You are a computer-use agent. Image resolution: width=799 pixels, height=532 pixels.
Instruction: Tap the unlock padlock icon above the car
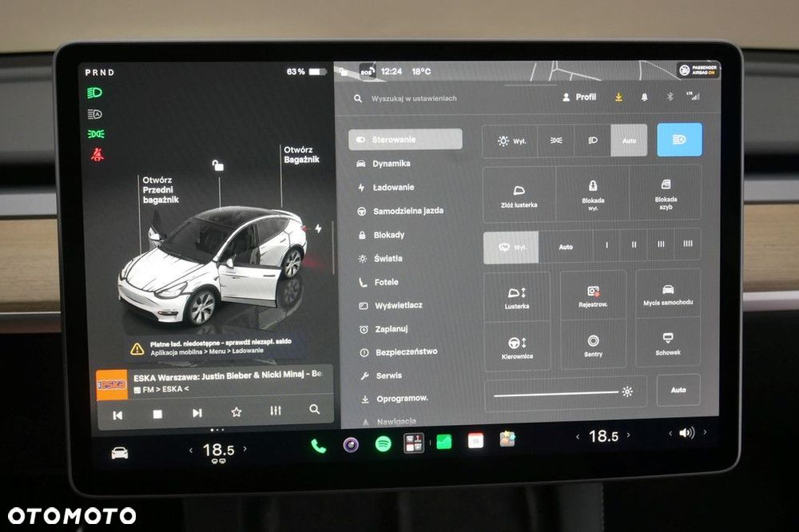coord(217,165)
